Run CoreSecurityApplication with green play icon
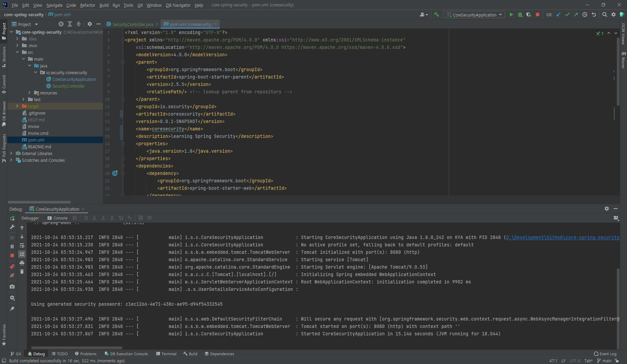627x364 pixels. 511,14
